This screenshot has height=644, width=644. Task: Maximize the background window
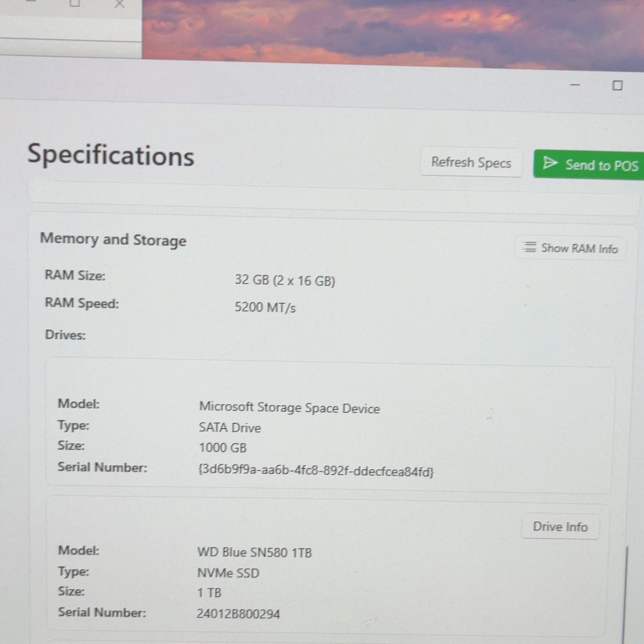(x=75, y=4)
